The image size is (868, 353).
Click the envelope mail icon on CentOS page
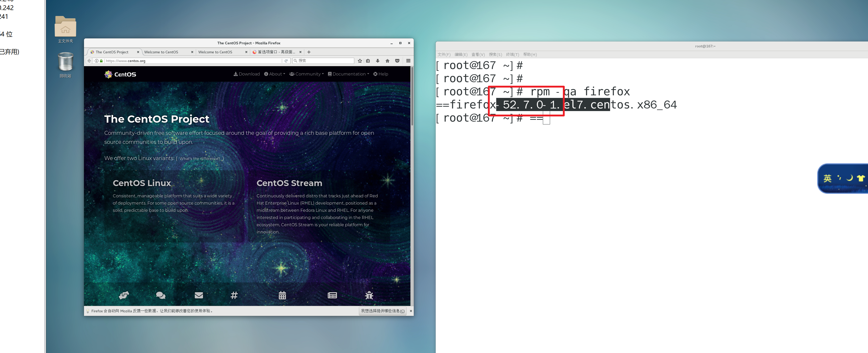199,295
